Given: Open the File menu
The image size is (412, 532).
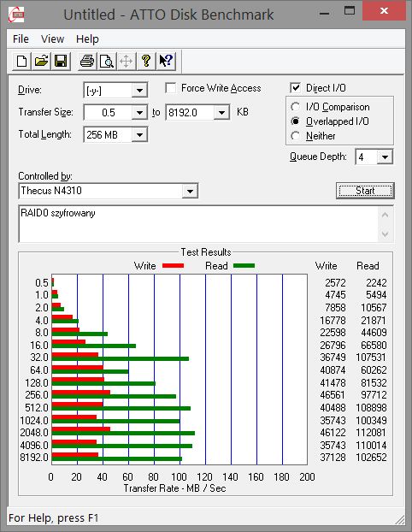Looking at the screenshot, I should coord(21,39).
